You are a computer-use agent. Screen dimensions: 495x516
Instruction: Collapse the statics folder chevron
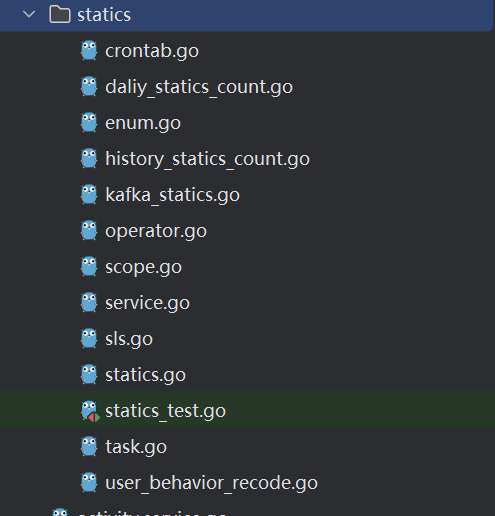pyautogui.click(x=29, y=14)
